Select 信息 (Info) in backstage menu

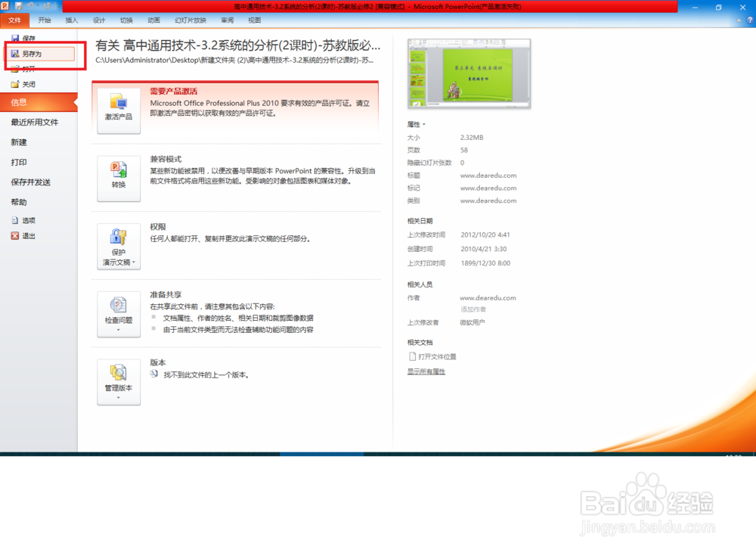coord(39,102)
